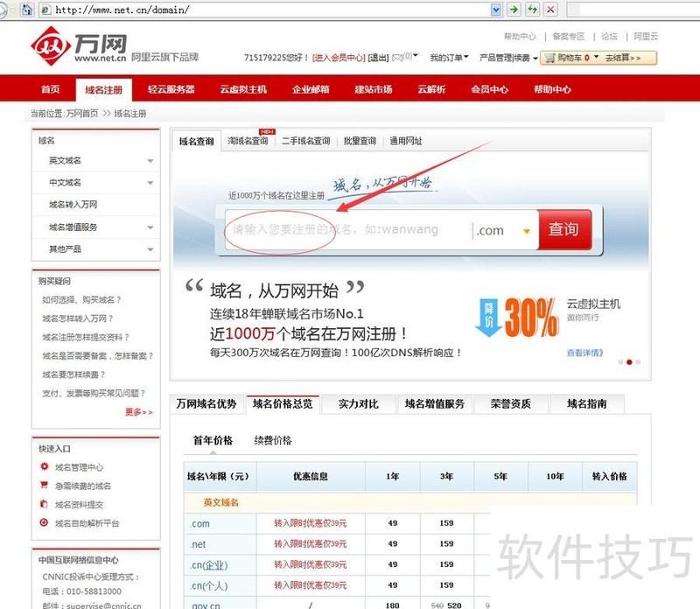
Task: Select the 域名查询 tab
Action: coord(196,142)
